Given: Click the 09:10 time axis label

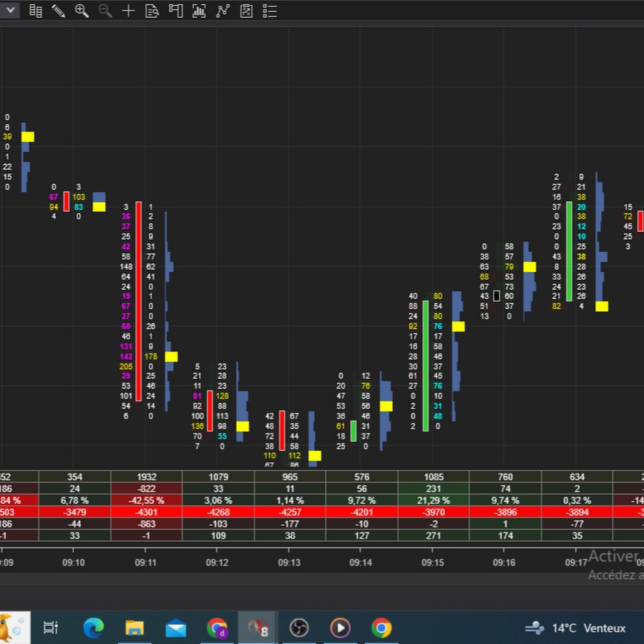Looking at the screenshot, I should coord(74,562).
